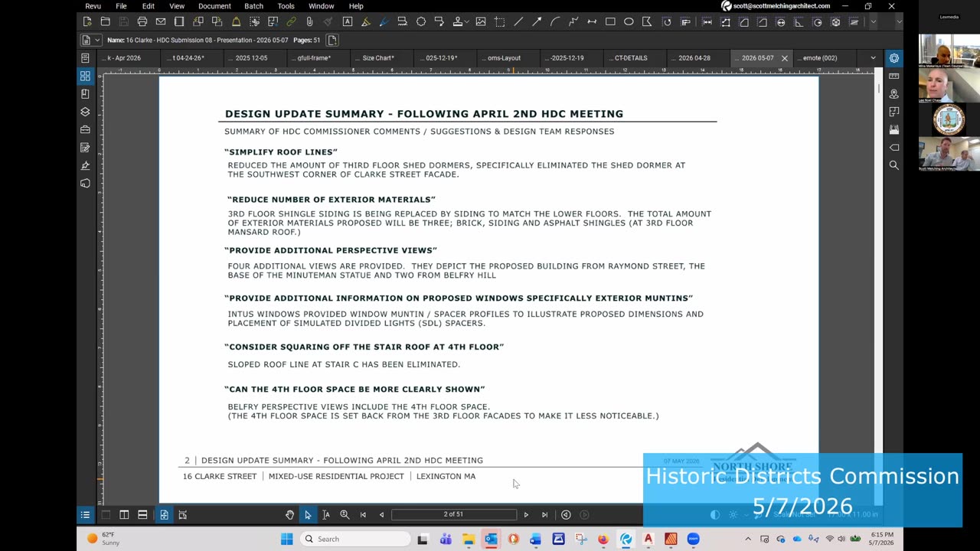This screenshot has height=551, width=980.
Task: Select the Polygon tool
Action: coord(647,21)
